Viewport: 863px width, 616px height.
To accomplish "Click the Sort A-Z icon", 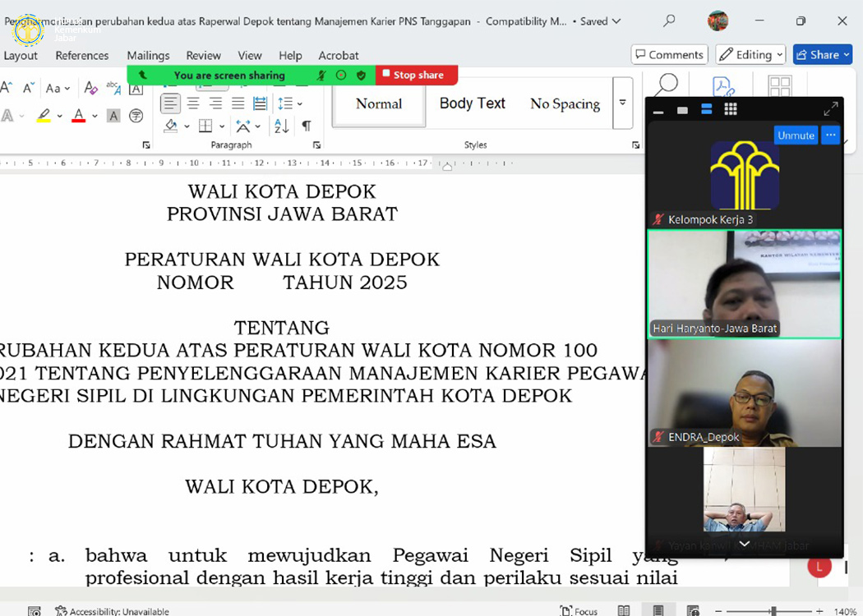I will tap(282, 126).
